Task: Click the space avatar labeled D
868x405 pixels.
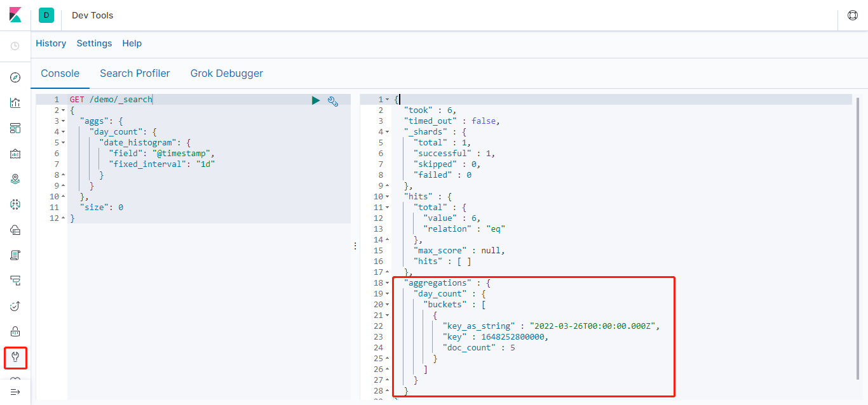Action: coord(46,15)
